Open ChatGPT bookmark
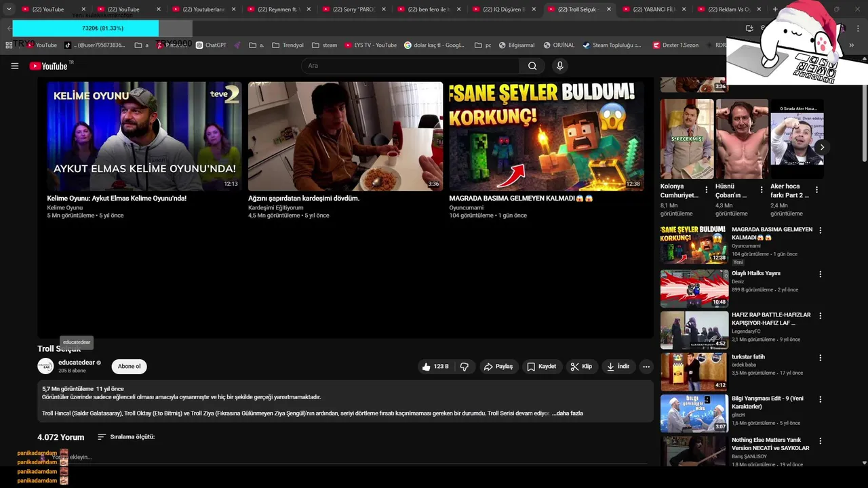Viewport: 868px width, 488px height. (x=211, y=45)
